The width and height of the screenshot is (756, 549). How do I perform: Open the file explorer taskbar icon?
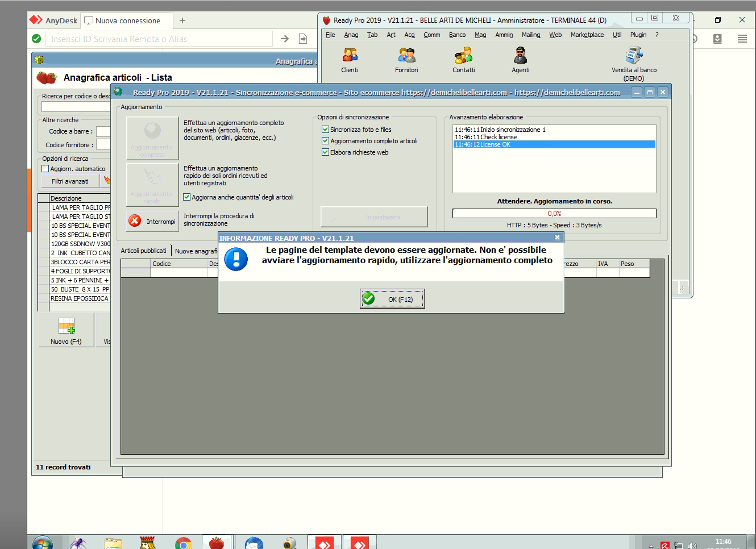point(113,543)
